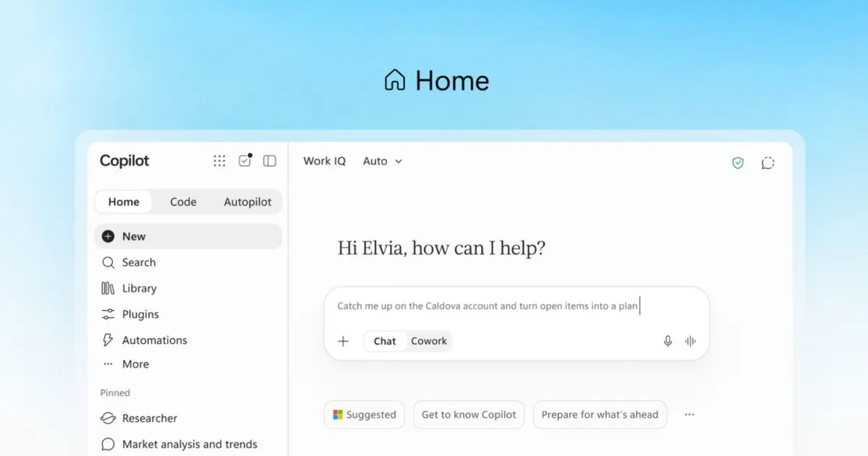Open Automations in the sidebar
Viewport: 868px width, 456px height.
tap(188, 340)
